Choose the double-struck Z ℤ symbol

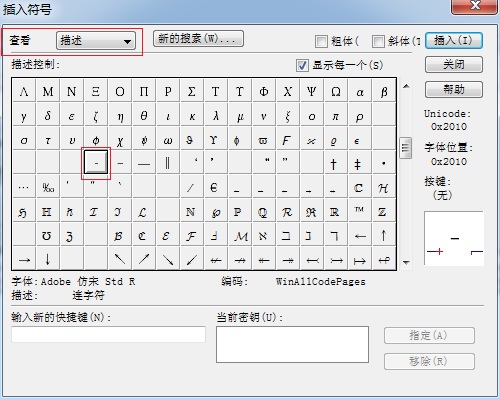tap(383, 211)
